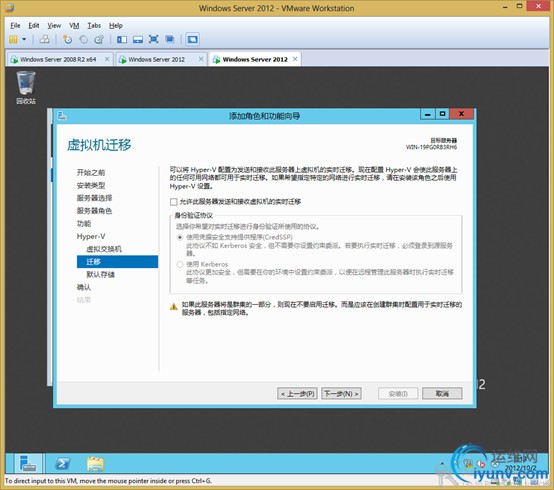Click the Unity mode toolbar icon
Screen dimensions: 554x490
[x=170, y=39]
